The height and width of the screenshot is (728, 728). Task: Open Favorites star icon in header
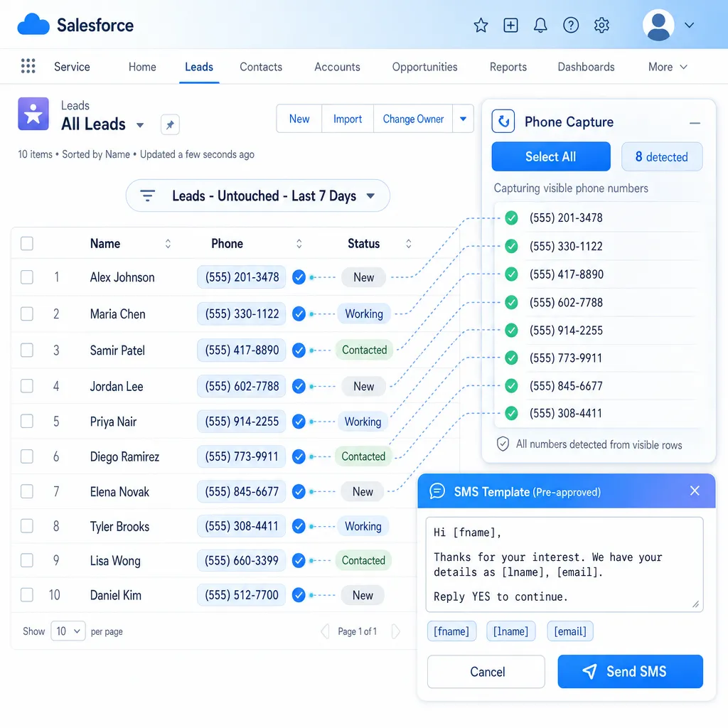pyautogui.click(x=481, y=25)
